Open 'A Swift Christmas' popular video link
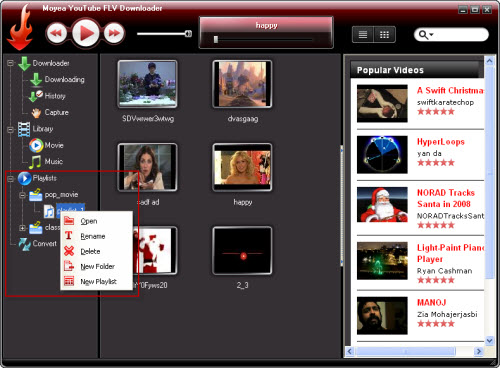 tap(450, 90)
